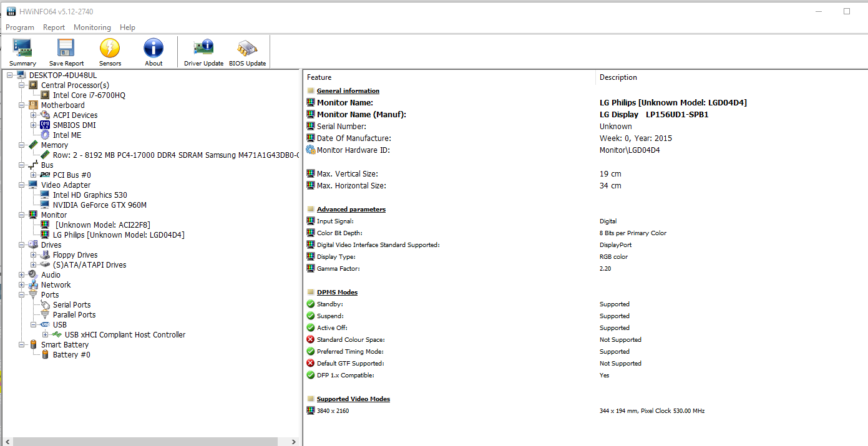
Task: Click the 'Monitor\LGD04D4' hardware ID value
Action: 630,150
